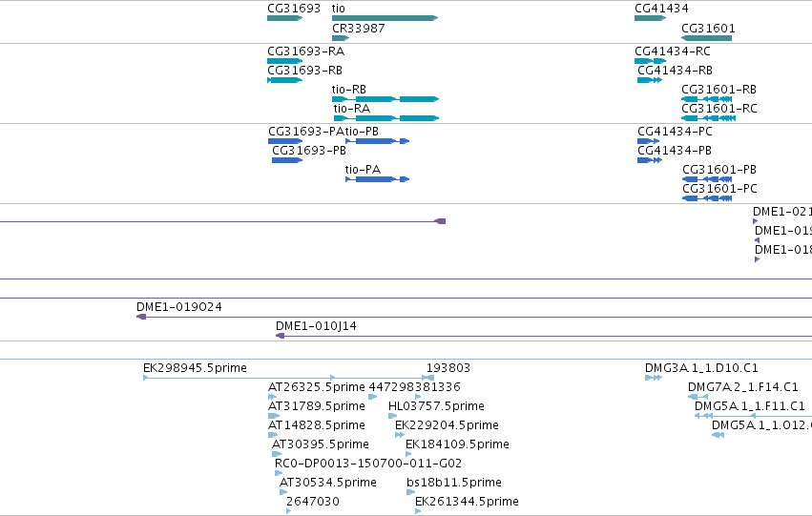Screen dimensions: 812x516
Task: Click the 447298381336 EST feature
Action: [x=373, y=397]
